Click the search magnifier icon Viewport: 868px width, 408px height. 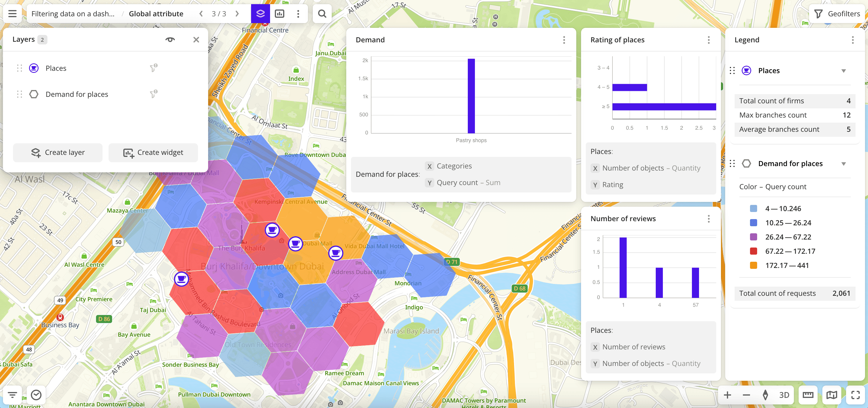point(322,14)
